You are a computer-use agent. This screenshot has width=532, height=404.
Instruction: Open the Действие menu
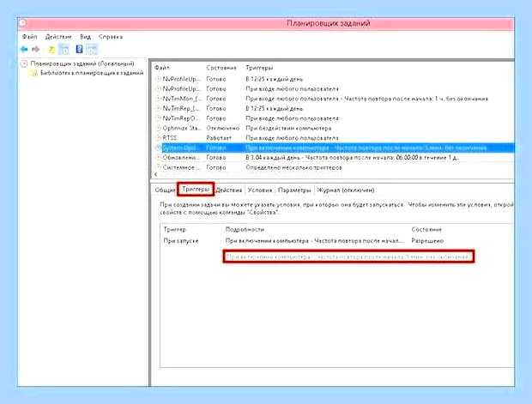(58, 37)
